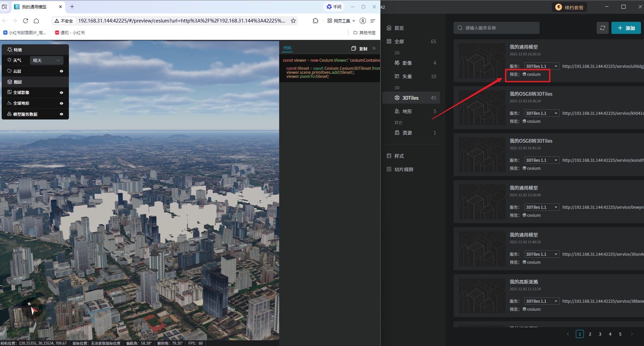Toggle visibility of model service data (模型服务数据)
The height and width of the screenshot is (346, 644).
click(61, 114)
